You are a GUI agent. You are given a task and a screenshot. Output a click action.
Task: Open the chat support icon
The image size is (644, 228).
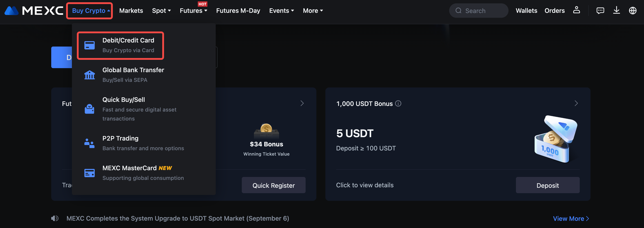click(600, 11)
